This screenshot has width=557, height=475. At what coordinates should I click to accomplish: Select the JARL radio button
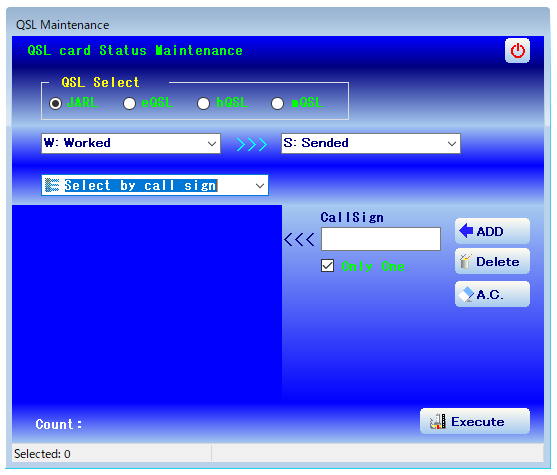pyautogui.click(x=55, y=103)
